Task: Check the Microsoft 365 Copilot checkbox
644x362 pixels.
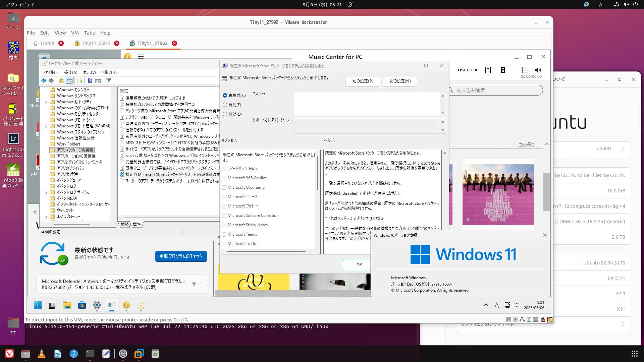Action: pyautogui.click(x=224, y=178)
